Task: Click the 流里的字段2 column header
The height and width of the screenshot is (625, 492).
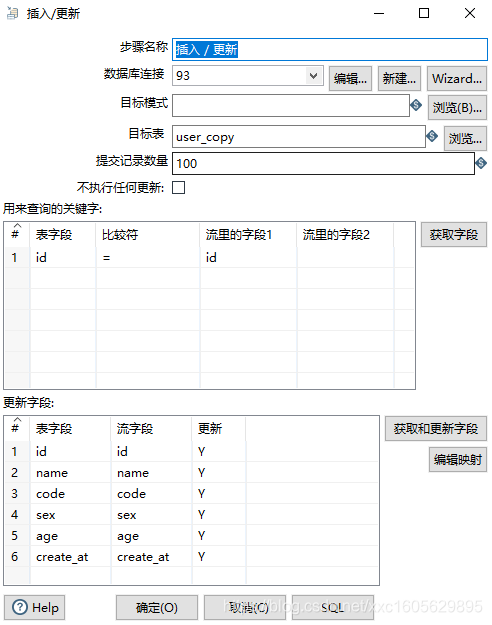Action: [345, 234]
